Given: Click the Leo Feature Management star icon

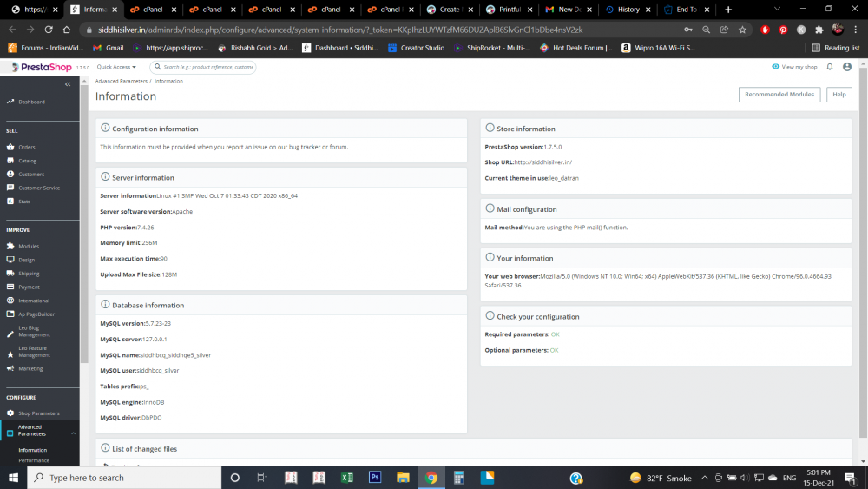Looking at the screenshot, I should [10, 354].
